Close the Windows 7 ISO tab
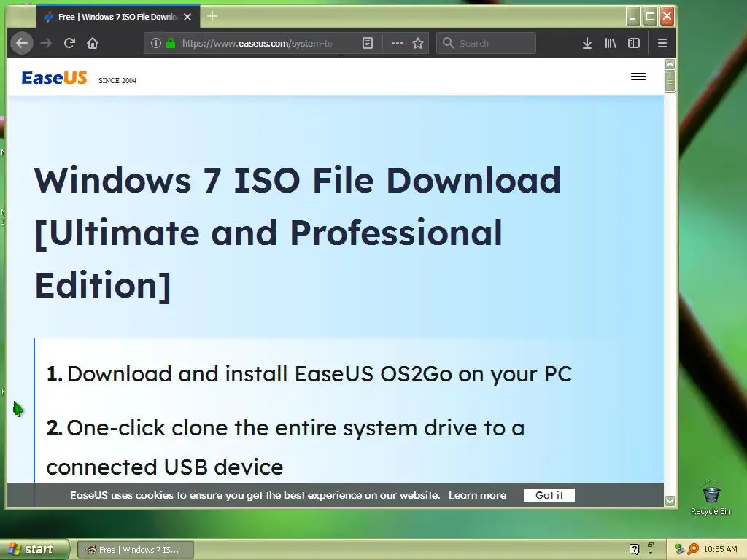The height and width of the screenshot is (560, 747). tap(187, 17)
